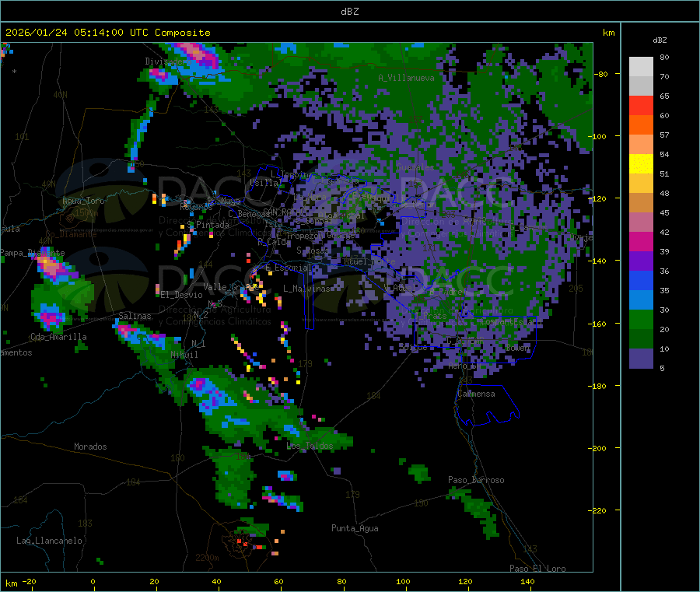
Task: Click the 60 dBZ orange legend swatch
Action: click(641, 125)
